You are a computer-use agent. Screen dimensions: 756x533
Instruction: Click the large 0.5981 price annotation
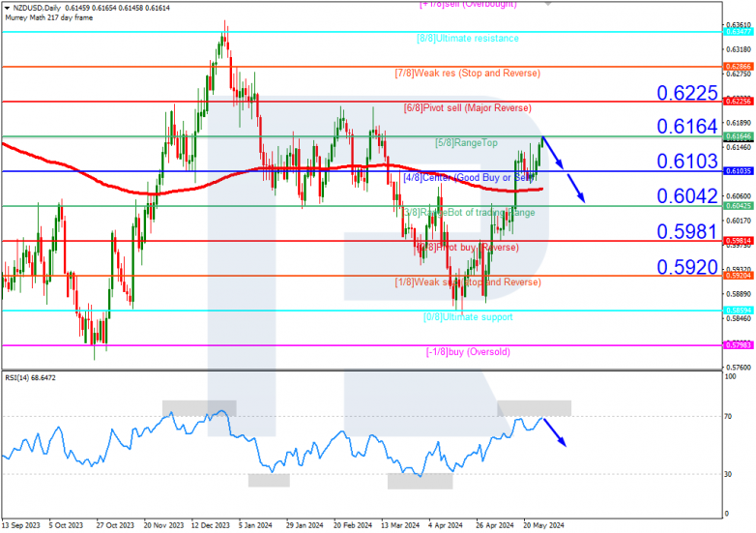[687, 232]
